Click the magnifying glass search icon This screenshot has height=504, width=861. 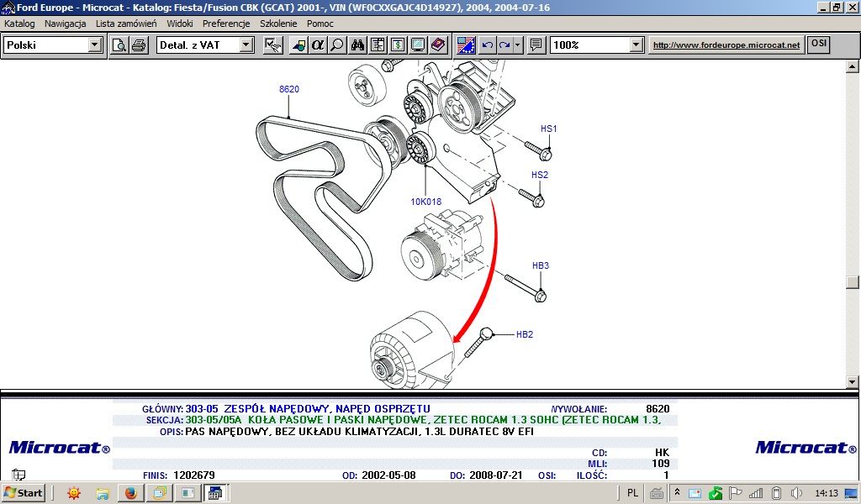coord(337,45)
